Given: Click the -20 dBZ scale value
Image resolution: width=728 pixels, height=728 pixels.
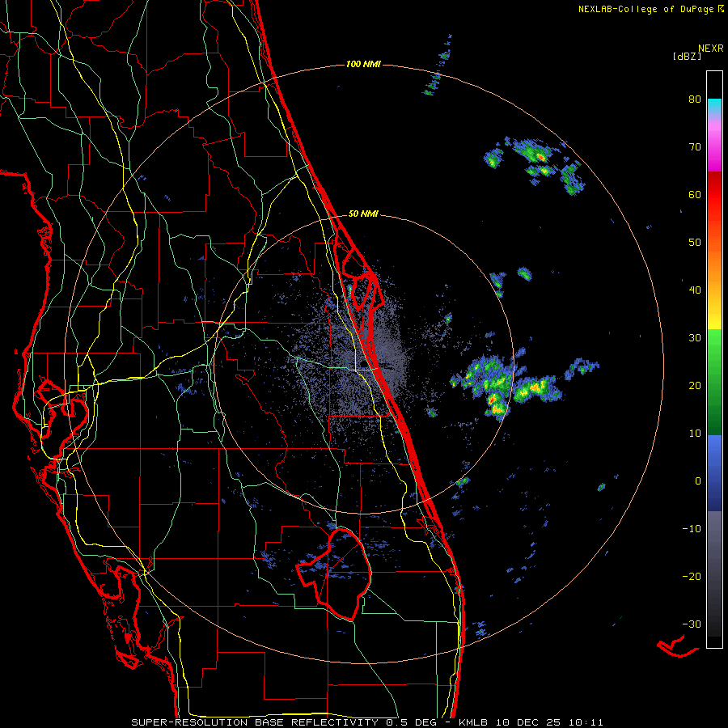Looking at the screenshot, I should click(692, 577).
